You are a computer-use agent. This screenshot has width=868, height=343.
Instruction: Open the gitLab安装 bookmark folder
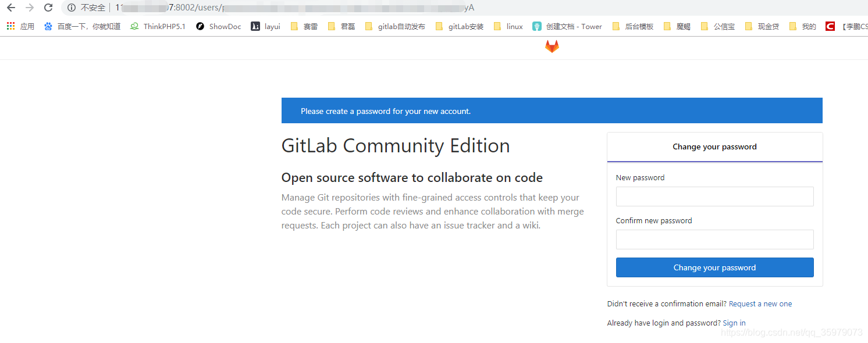tap(460, 26)
